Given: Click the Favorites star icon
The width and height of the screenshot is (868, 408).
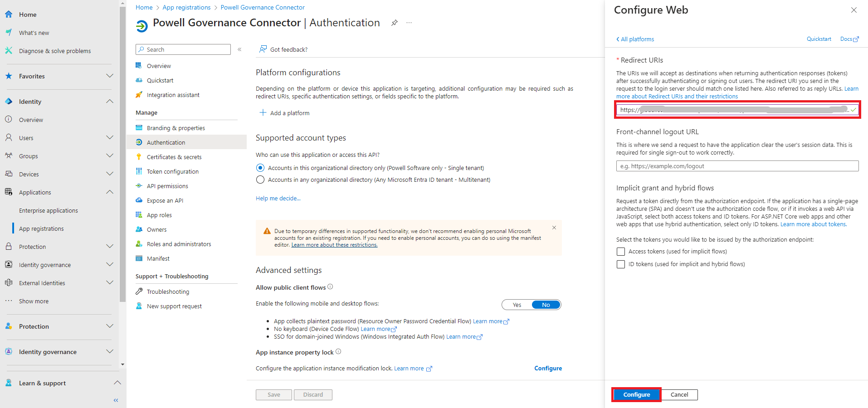Looking at the screenshot, I should [x=9, y=76].
